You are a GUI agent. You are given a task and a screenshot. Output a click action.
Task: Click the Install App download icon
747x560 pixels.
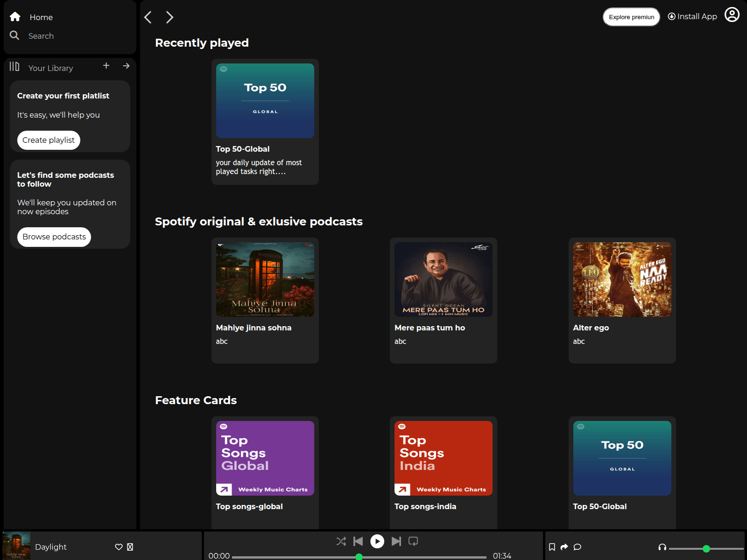pyautogui.click(x=672, y=16)
